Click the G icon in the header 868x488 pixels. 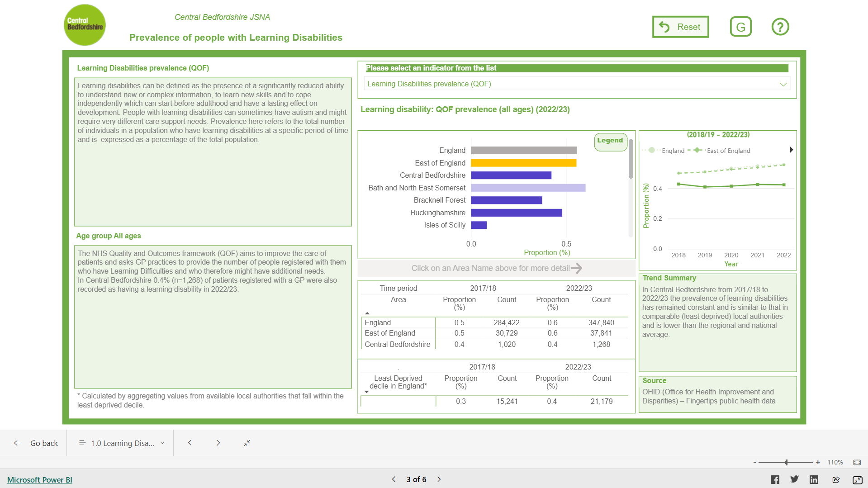[740, 27]
